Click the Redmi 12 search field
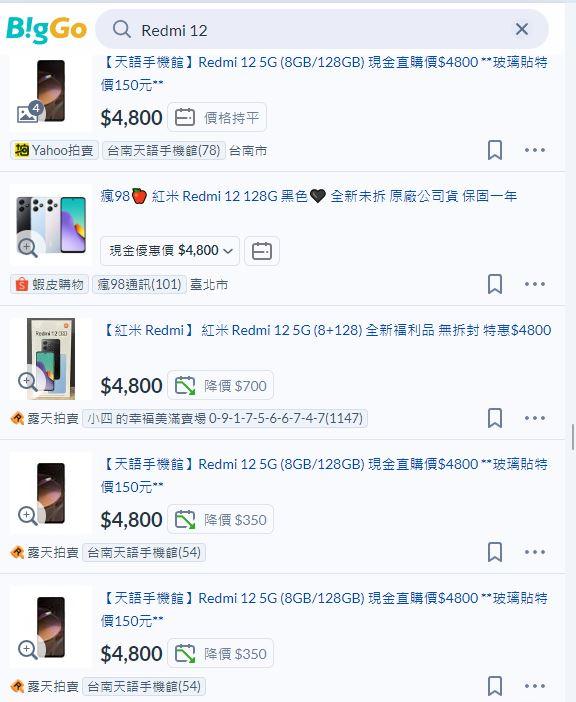Screen dimensions: 576x702 [x=322, y=30]
